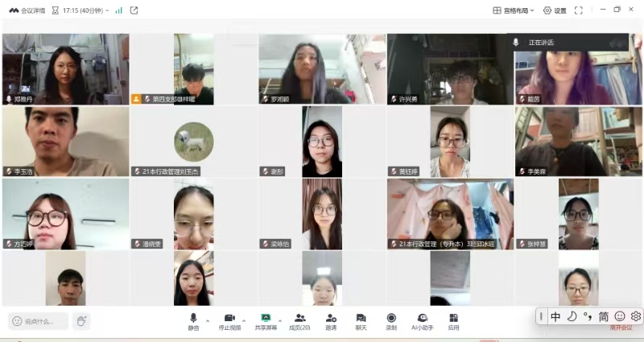
Task: Open settings (设置) in top bar
Action: pyautogui.click(x=555, y=10)
